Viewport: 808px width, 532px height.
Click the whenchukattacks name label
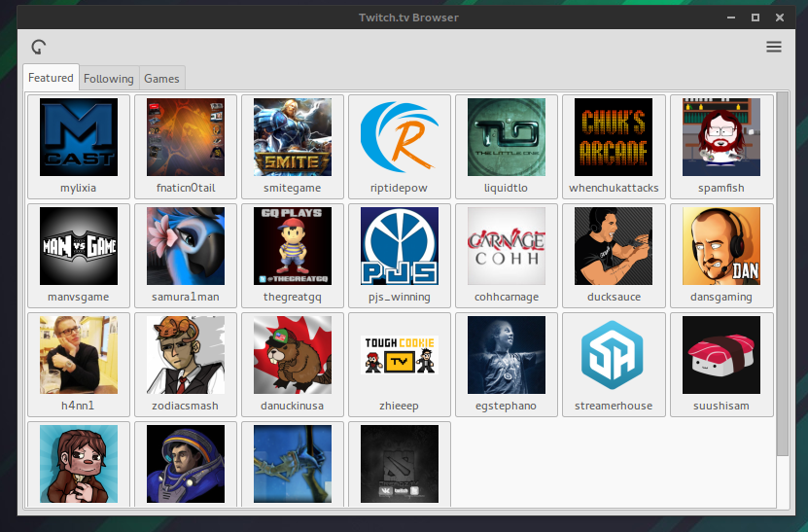(x=614, y=188)
